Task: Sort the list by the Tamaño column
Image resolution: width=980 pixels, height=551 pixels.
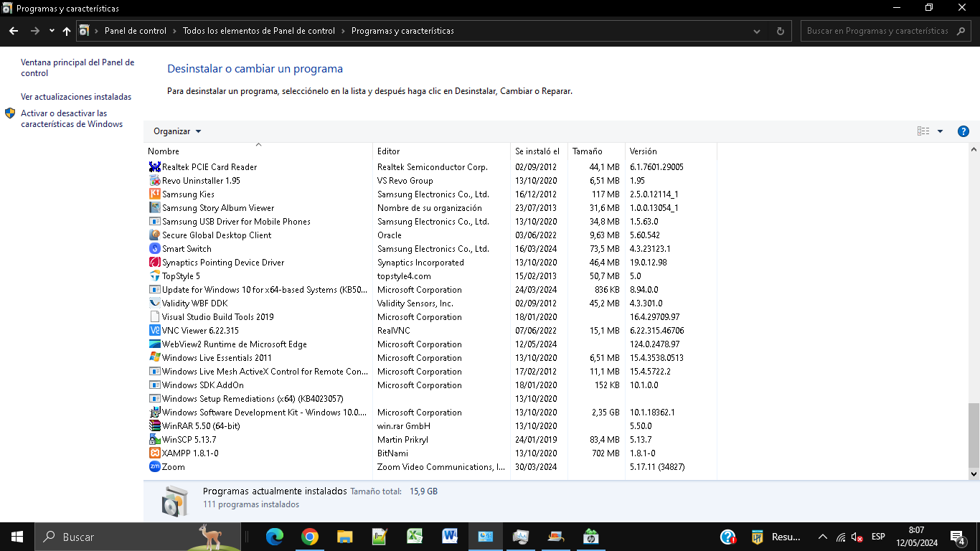Action: (x=596, y=151)
